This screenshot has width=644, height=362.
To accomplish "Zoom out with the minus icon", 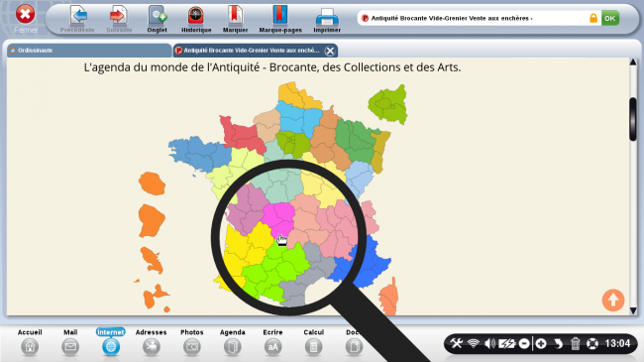I will click(x=524, y=343).
